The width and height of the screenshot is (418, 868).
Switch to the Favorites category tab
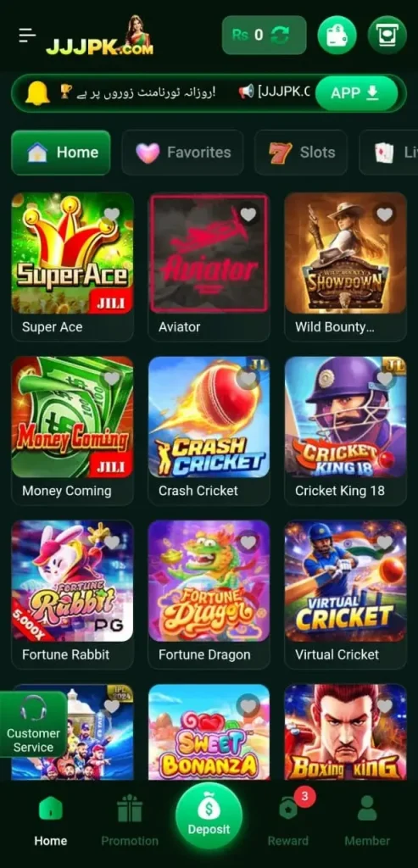click(182, 153)
